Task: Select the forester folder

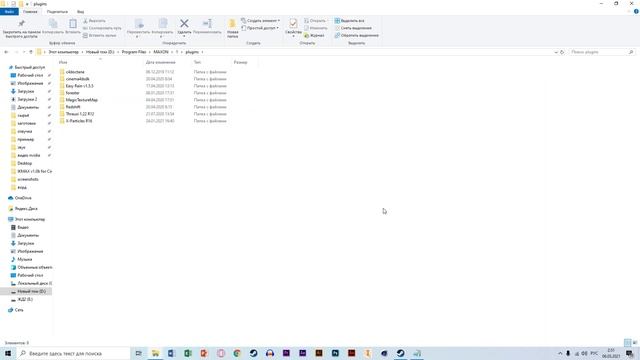Action: click(73, 93)
